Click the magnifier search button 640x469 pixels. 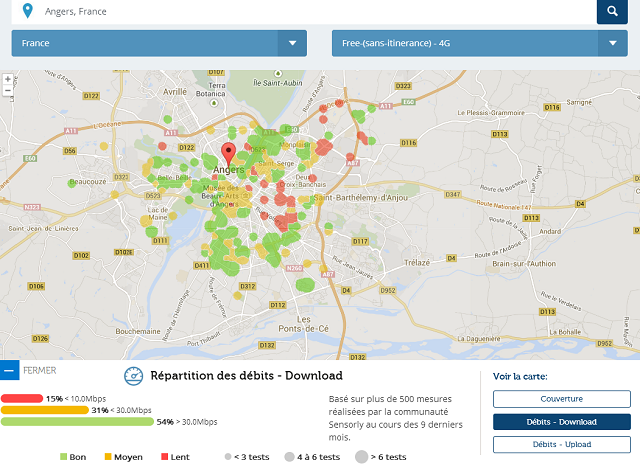coord(611,12)
